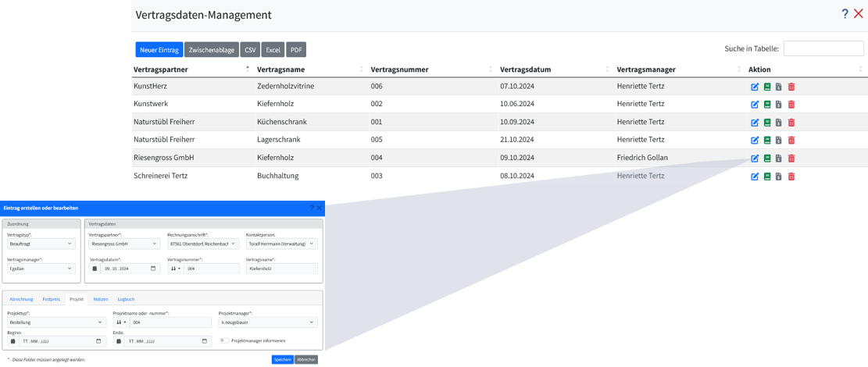Click the Vertragsnummer field in dialog
Screen dimensions: 868x367
click(x=212, y=269)
